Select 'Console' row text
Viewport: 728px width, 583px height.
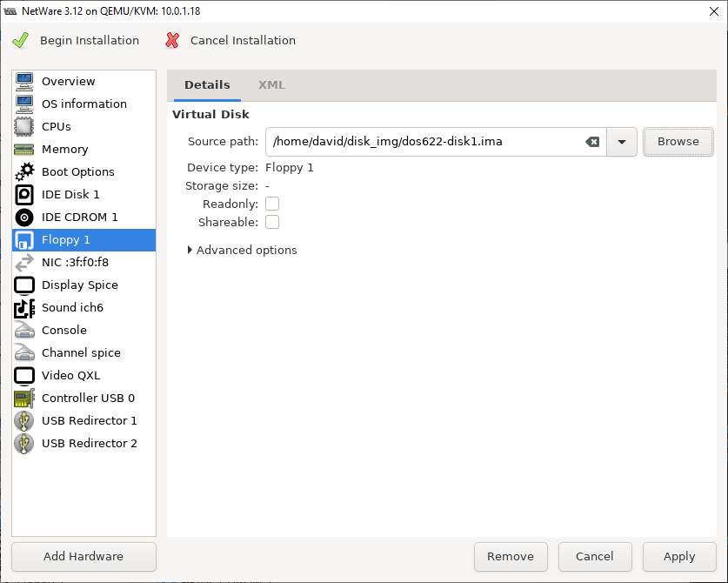tap(64, 331)
